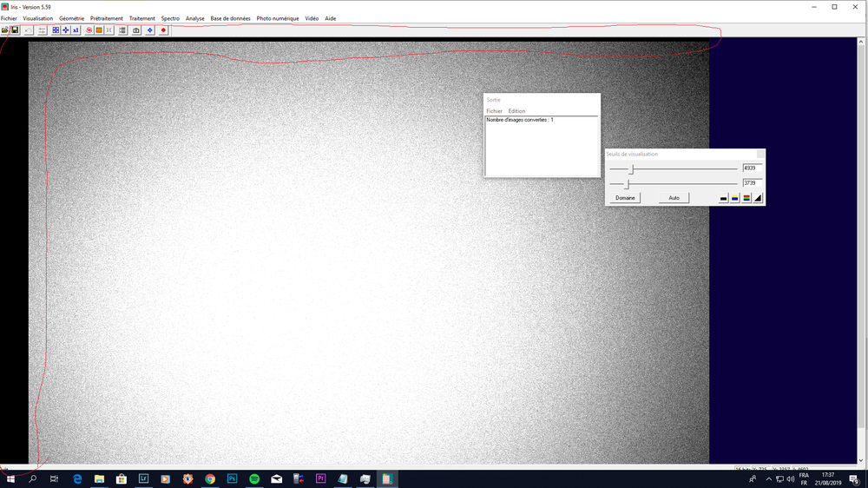Open the Photo numérique menu
Viewport: 868px width, 488px height.
tap(278, 18)
